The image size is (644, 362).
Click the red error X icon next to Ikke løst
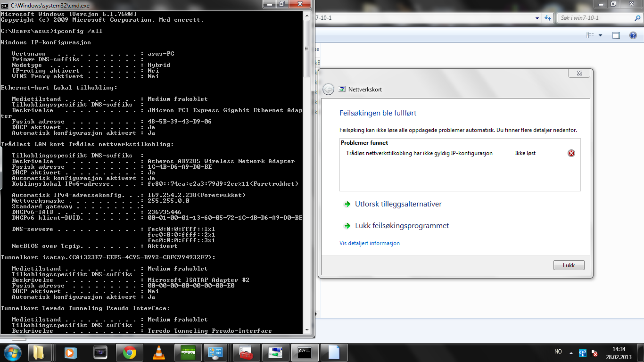[x=571, y=153]
